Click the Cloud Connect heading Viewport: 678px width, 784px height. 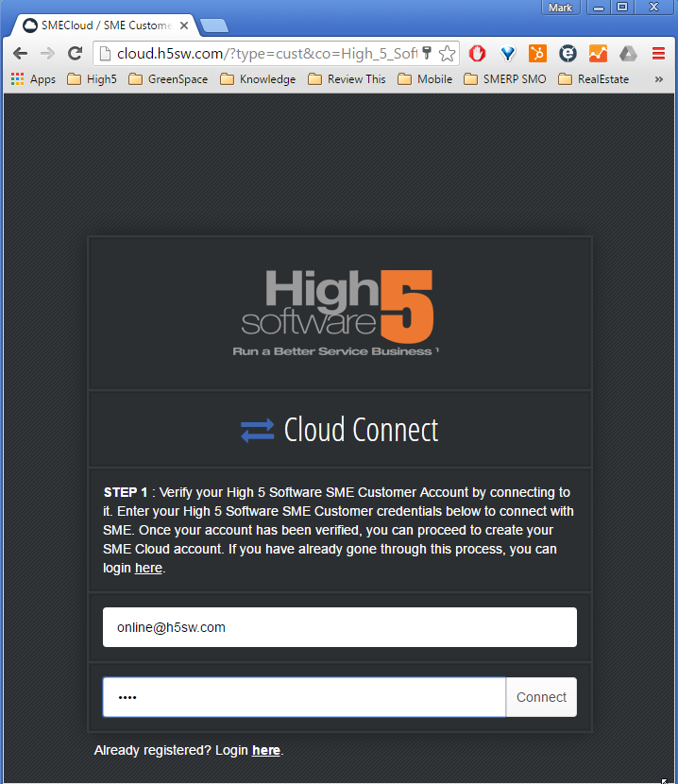pyautogui.click(x=361, y=430)
